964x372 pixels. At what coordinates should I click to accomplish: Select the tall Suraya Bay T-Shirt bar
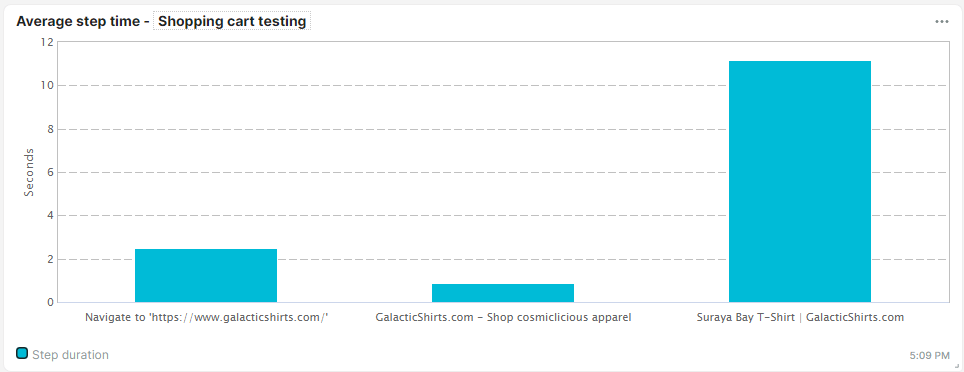pos(800,181)
